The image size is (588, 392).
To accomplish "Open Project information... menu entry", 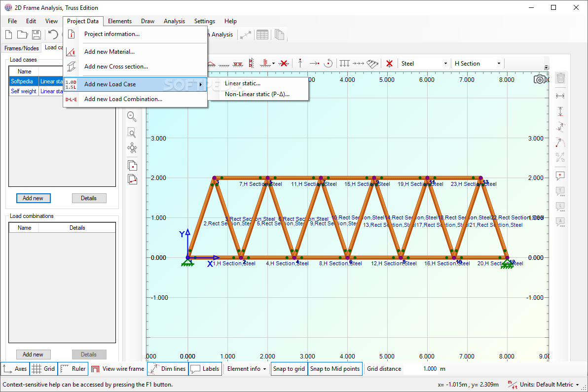I will coord(135,34).
